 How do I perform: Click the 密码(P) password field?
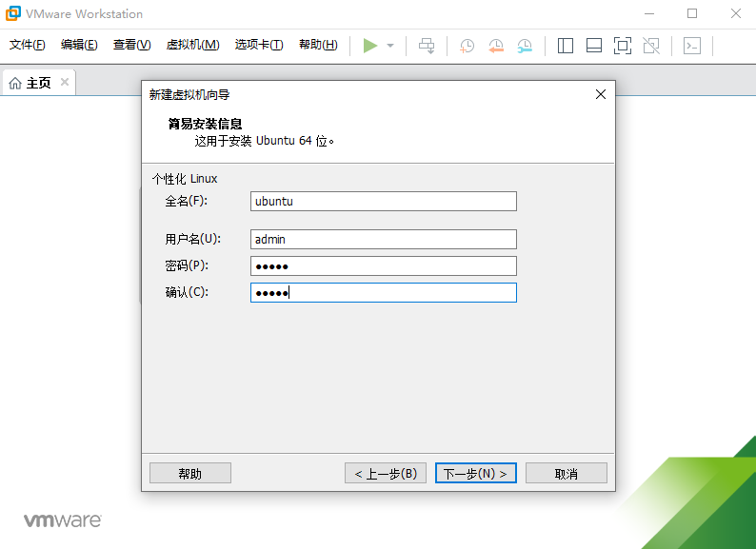384,266
